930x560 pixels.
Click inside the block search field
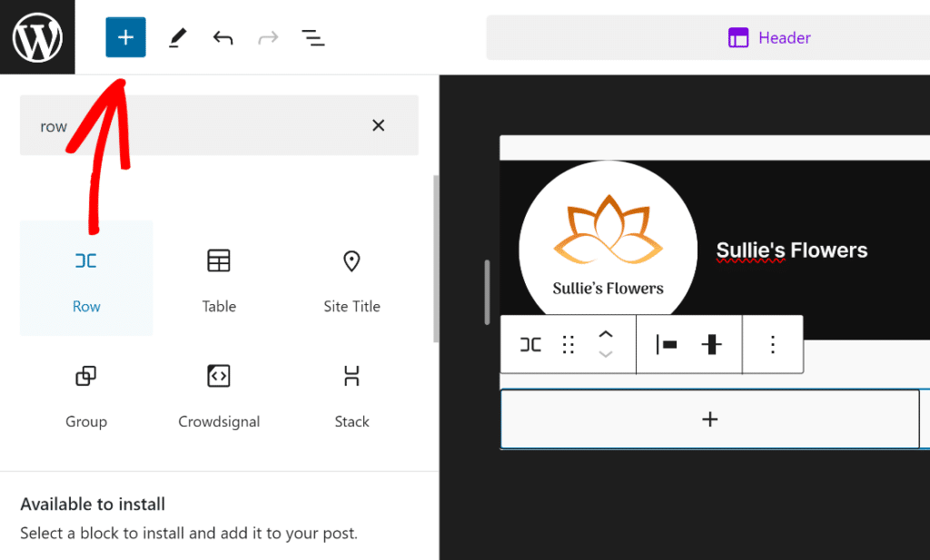click(182, 125)
